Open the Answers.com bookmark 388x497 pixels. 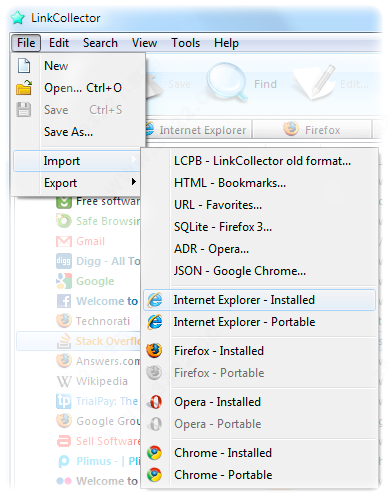point(108,361)
